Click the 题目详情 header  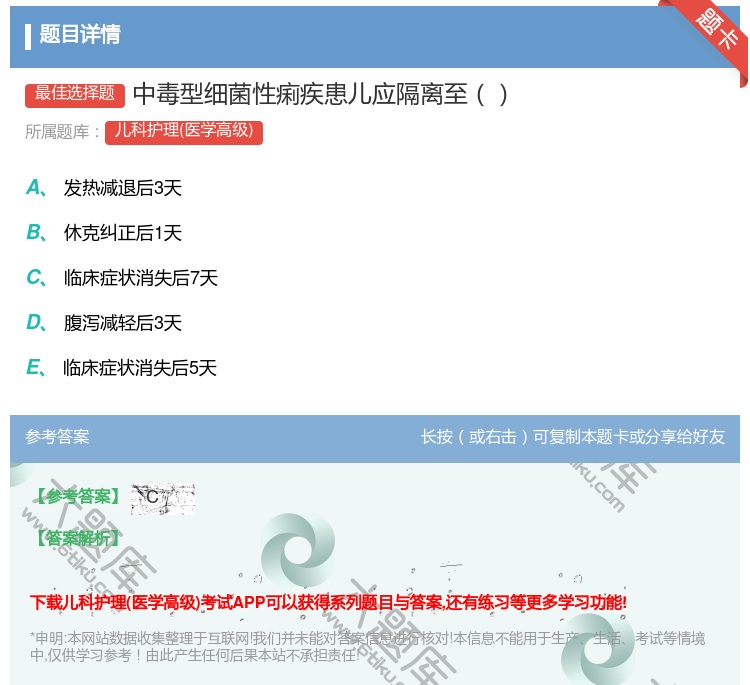tap(80, 34)
